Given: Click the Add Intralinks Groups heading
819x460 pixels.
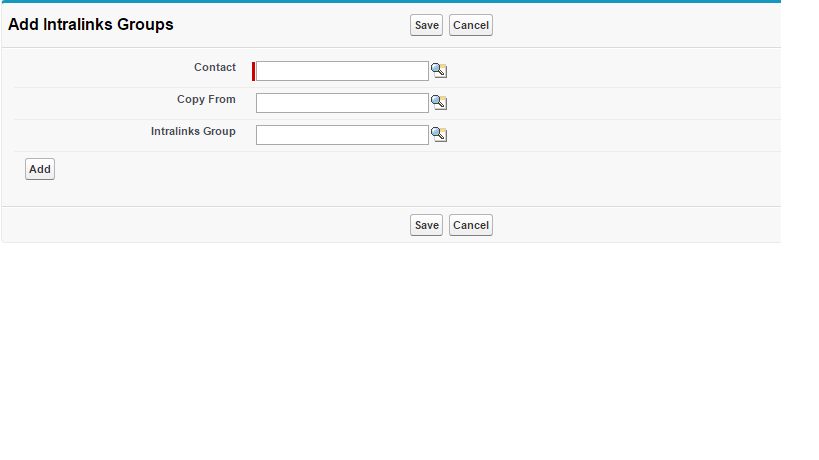Looking at the screenshot, I should 91,25.
